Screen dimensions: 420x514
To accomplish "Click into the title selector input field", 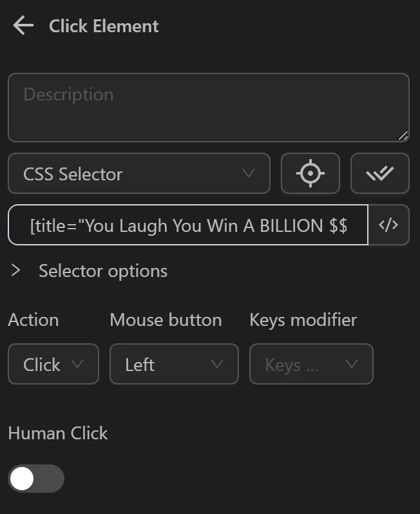I will [x=188, y=225].
